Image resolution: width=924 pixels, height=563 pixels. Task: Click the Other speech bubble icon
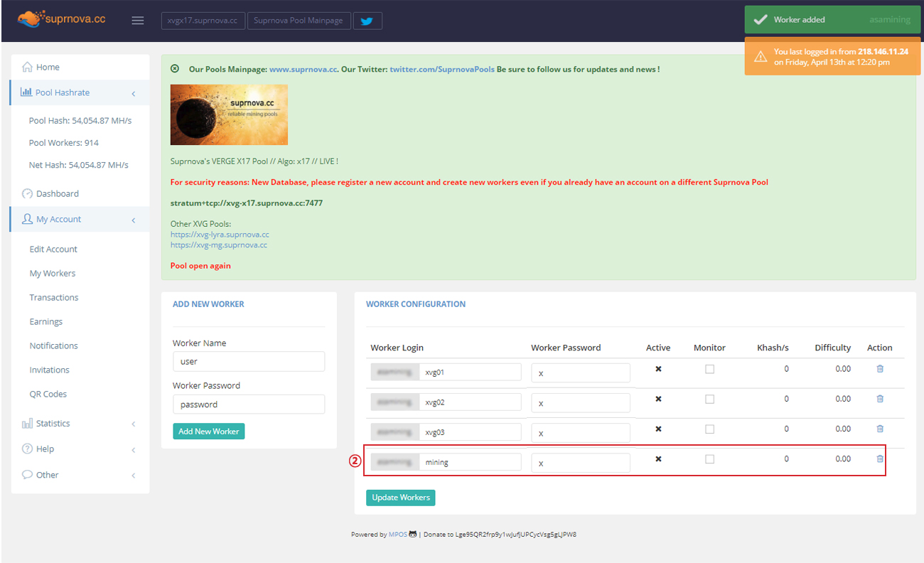pyautogui.click(x=28, y=475)
